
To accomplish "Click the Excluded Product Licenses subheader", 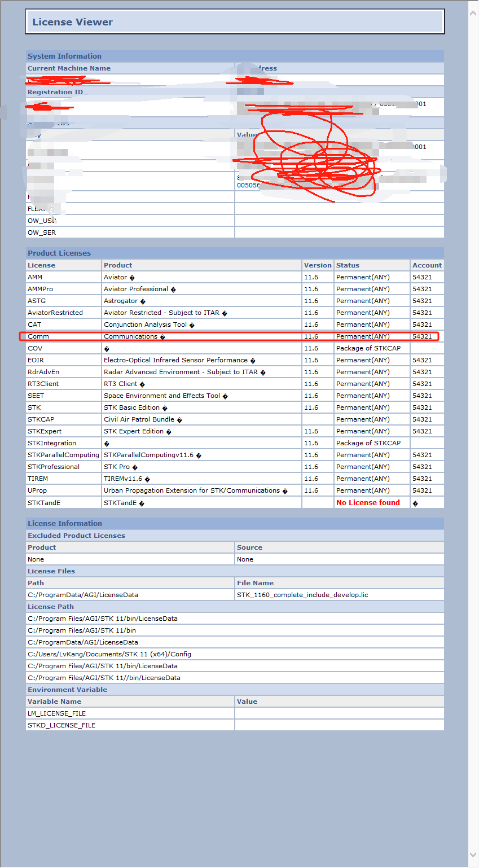I will tap(235, 536).
